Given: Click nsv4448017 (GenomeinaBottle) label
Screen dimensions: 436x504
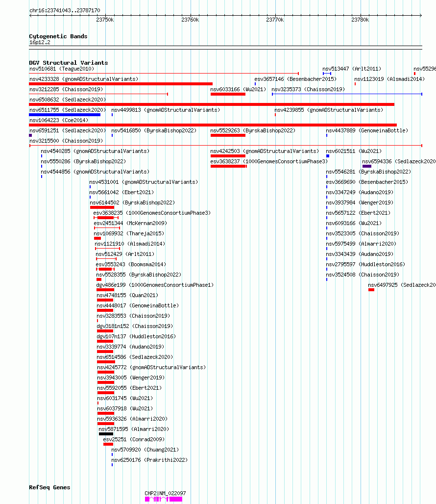Looking at the screenshot, I should pos(138,305).
